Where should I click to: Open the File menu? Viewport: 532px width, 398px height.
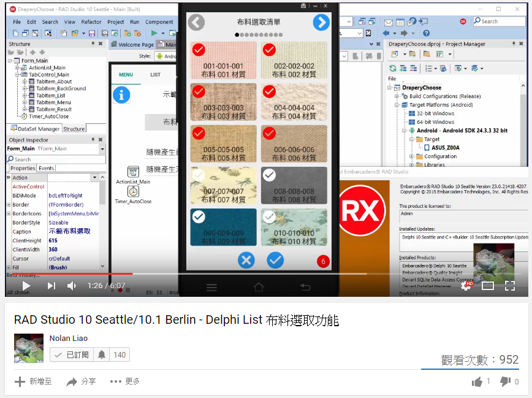pyautogui.click(x=17, y=22)
